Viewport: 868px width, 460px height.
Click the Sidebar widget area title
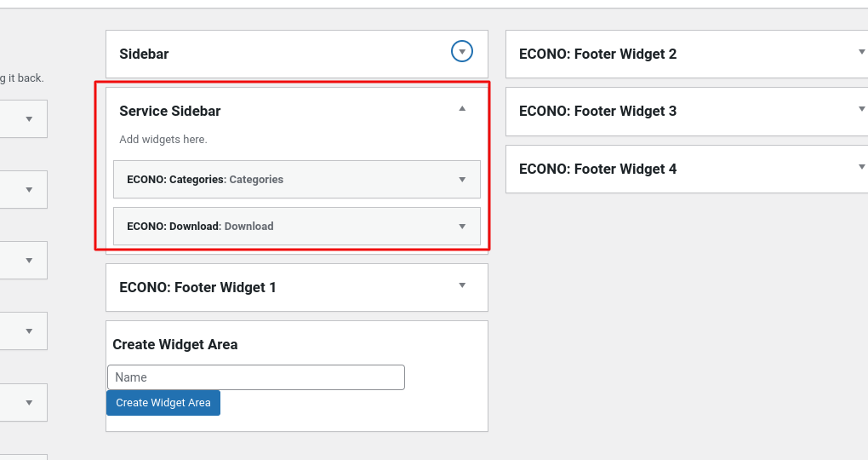[144, 54]
